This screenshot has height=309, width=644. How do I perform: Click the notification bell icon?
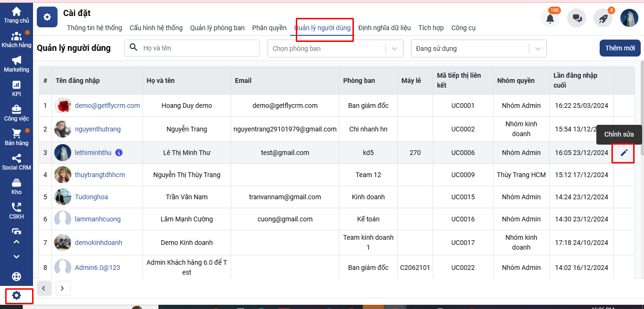click(x=550, y=18)
